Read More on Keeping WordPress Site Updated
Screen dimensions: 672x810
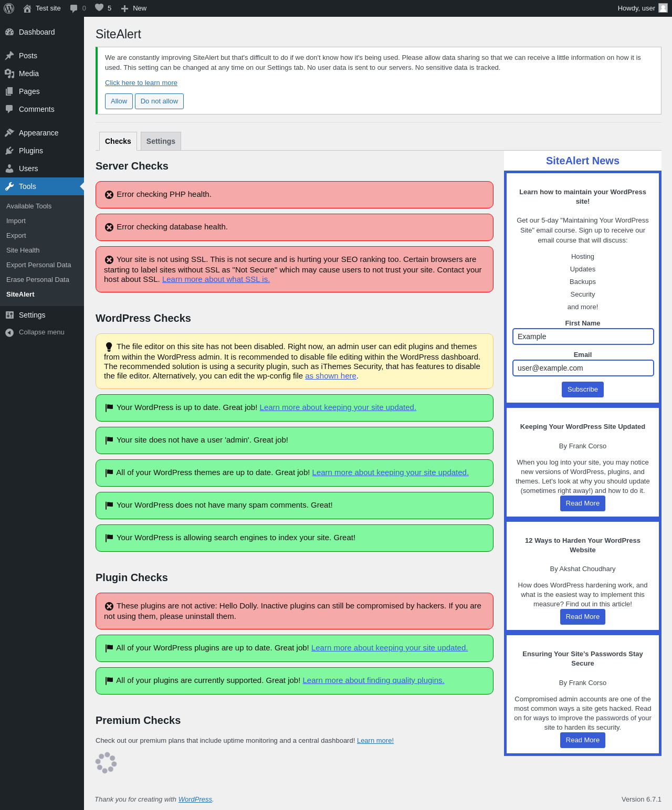click(583, 503)
